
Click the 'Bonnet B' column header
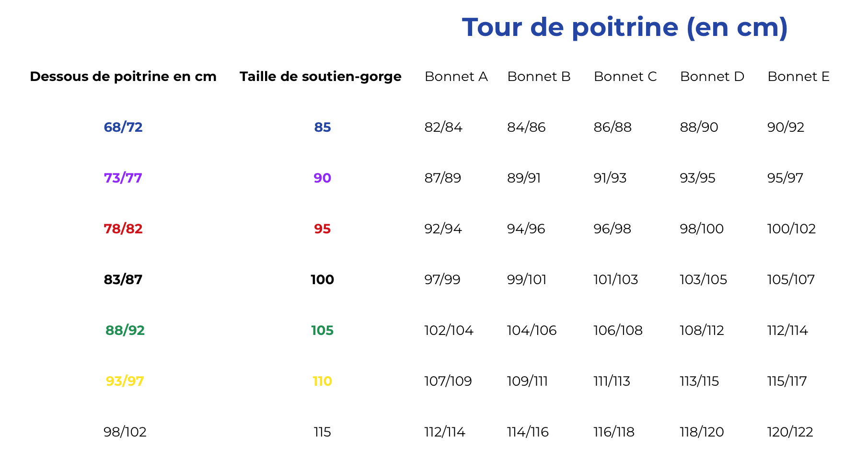(539, 77)
